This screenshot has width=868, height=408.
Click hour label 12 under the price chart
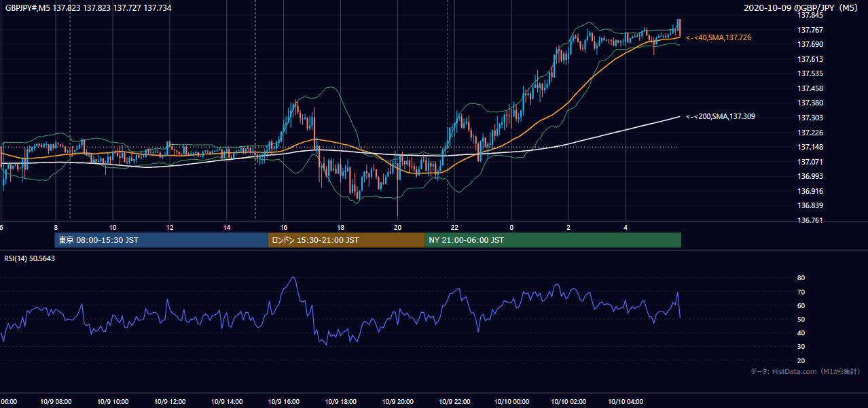click(170, 227)
